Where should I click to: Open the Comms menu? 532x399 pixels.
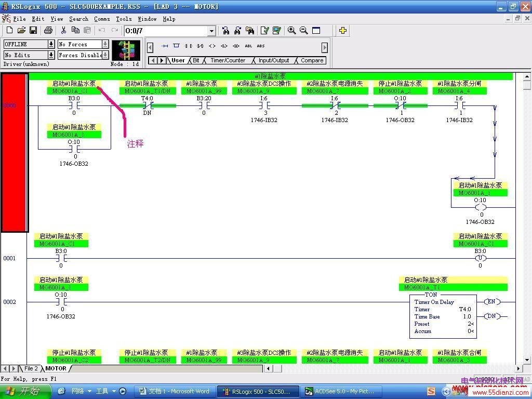pos(102,19)
